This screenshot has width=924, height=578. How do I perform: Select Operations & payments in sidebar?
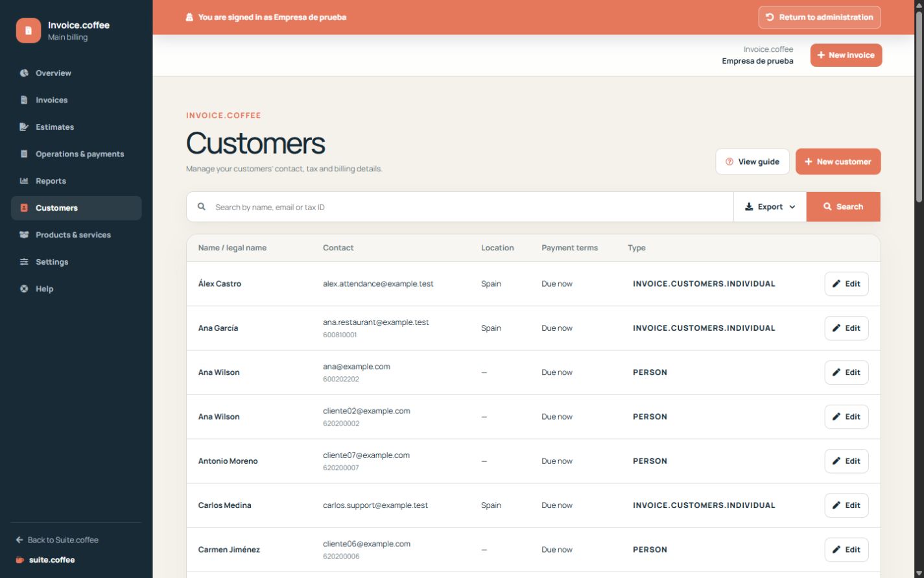tap(77, 154)
